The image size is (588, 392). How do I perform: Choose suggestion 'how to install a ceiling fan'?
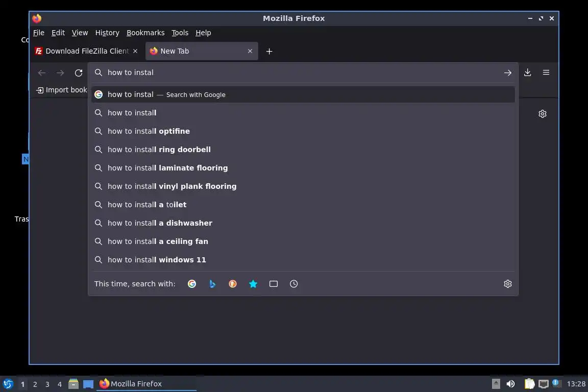303,241
